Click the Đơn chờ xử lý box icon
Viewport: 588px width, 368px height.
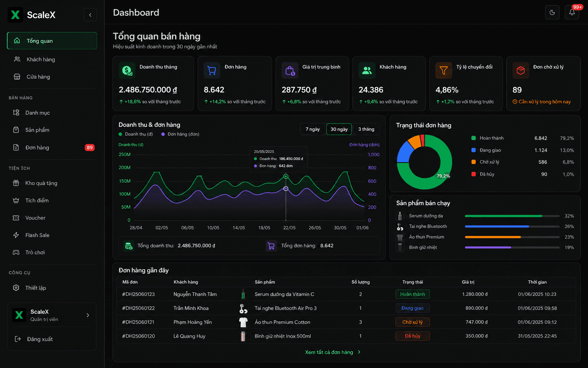point(521,70)
